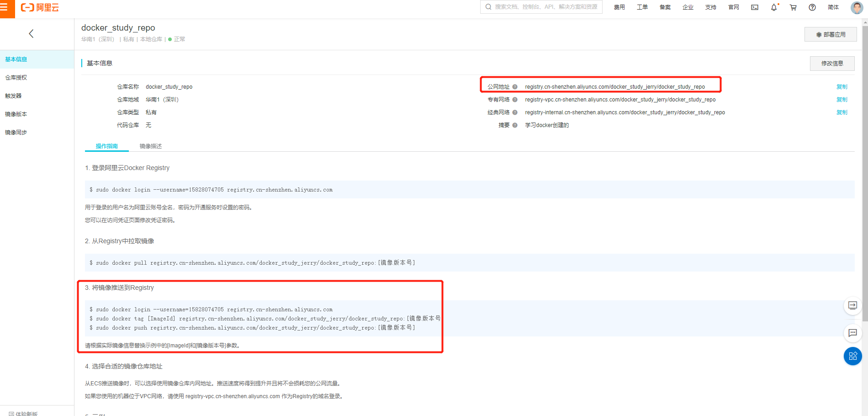Viewport: 868px width, 416px height.
Task: Click the docker_study_repo page title
Action: click(118, 28)
